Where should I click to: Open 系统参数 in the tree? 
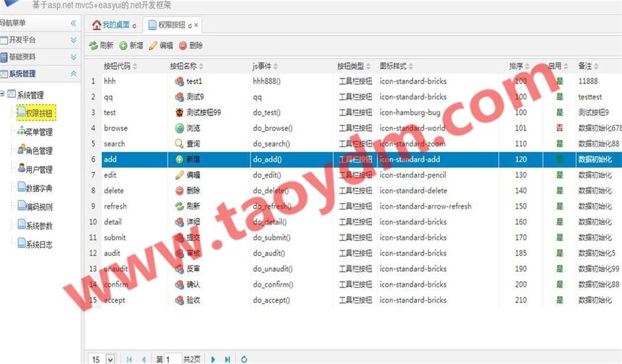click(35, 225)
